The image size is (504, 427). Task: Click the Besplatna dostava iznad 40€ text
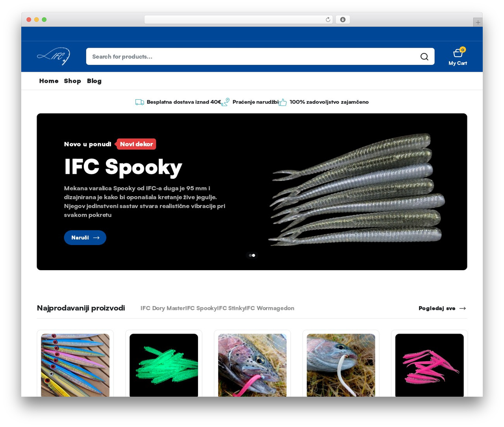point(184,102)
